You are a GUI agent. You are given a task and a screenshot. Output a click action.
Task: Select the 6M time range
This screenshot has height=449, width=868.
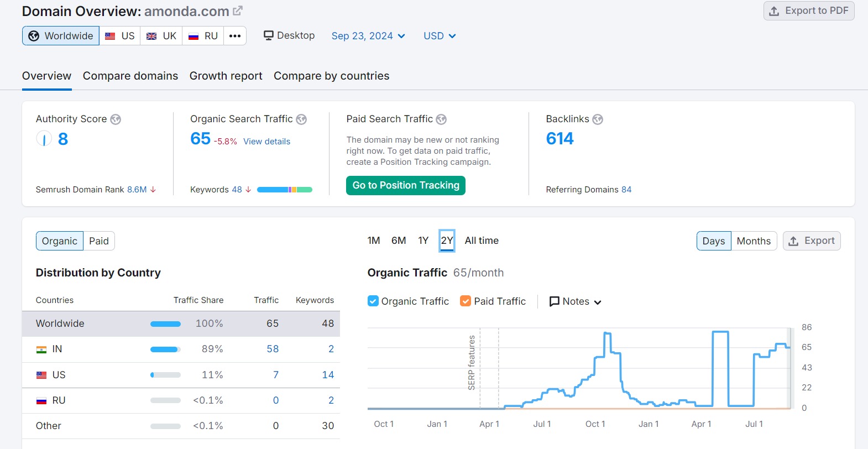point(399,241)
